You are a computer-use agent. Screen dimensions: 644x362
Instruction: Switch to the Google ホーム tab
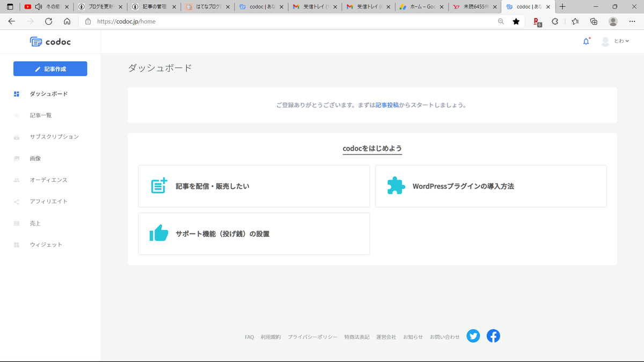pyautogui.click(x=422, y=7)
